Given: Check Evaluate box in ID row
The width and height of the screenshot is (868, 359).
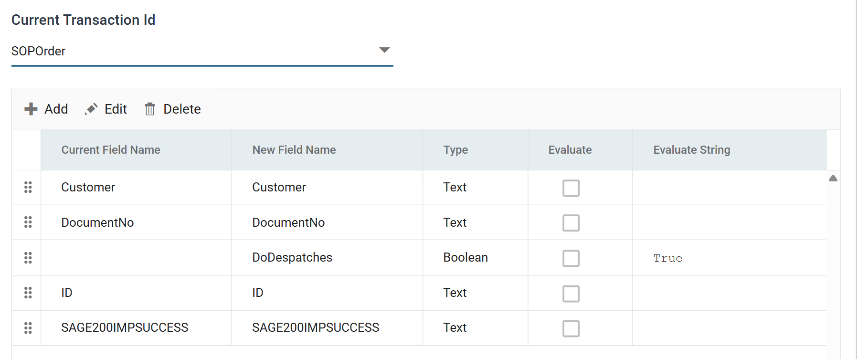Looking at the screenshot, I should [571, 294].
